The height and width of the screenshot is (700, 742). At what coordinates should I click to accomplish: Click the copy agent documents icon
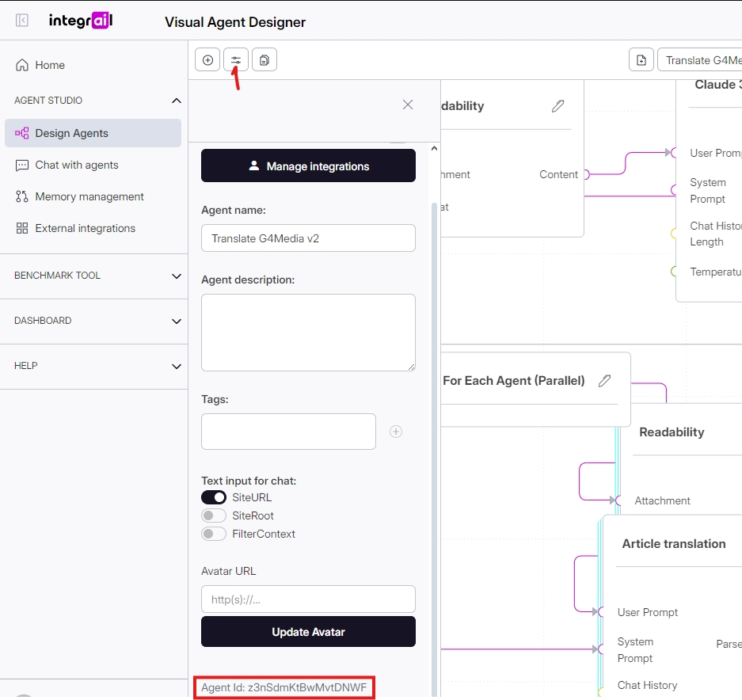click(264, 60)
